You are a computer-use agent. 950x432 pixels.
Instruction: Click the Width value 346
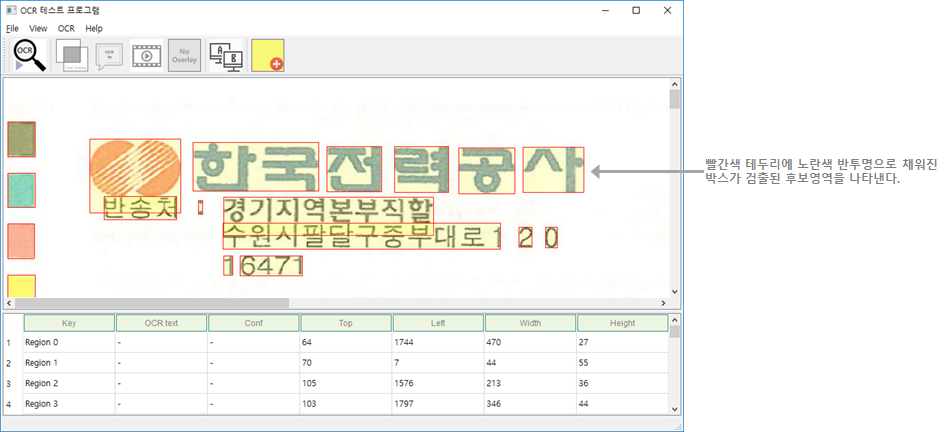click(x=530, y=404)
